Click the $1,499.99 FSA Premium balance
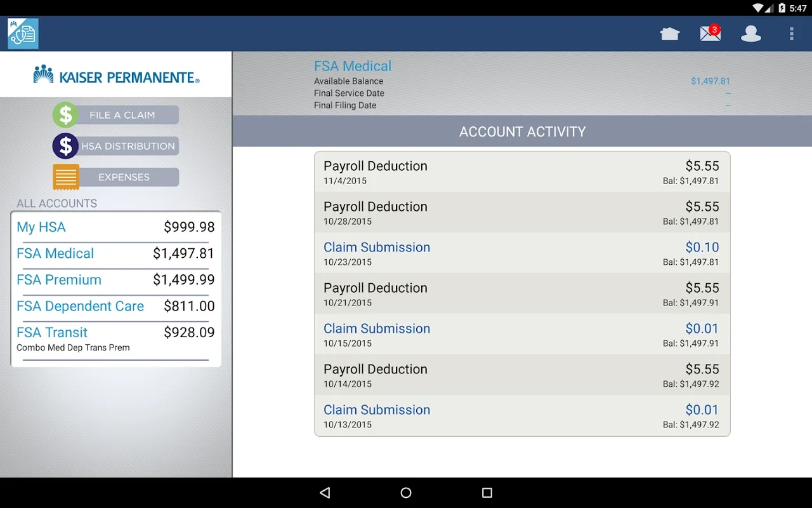Screen dimensions: 812x508 click(x=184, y=279)
